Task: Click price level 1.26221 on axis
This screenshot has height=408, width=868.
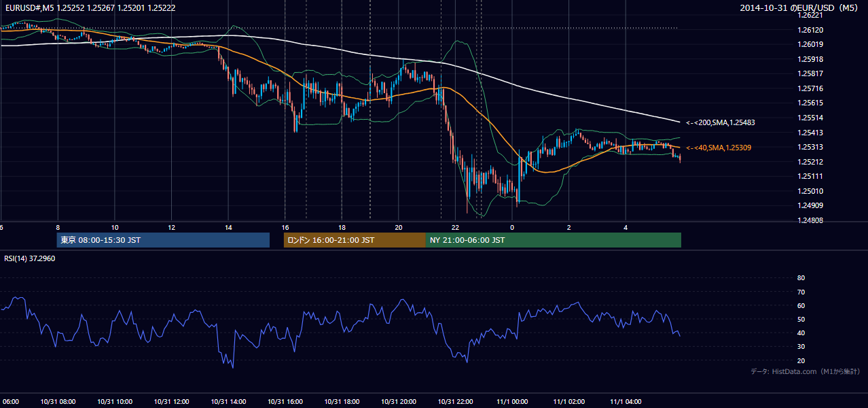Action: click(810, 15)
